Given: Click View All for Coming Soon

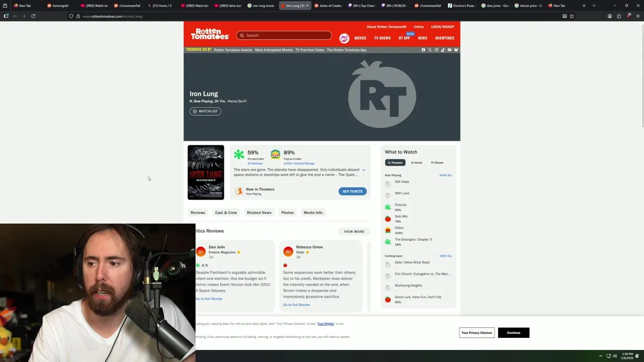Looking at the screenshot, I should click(446, 256).
